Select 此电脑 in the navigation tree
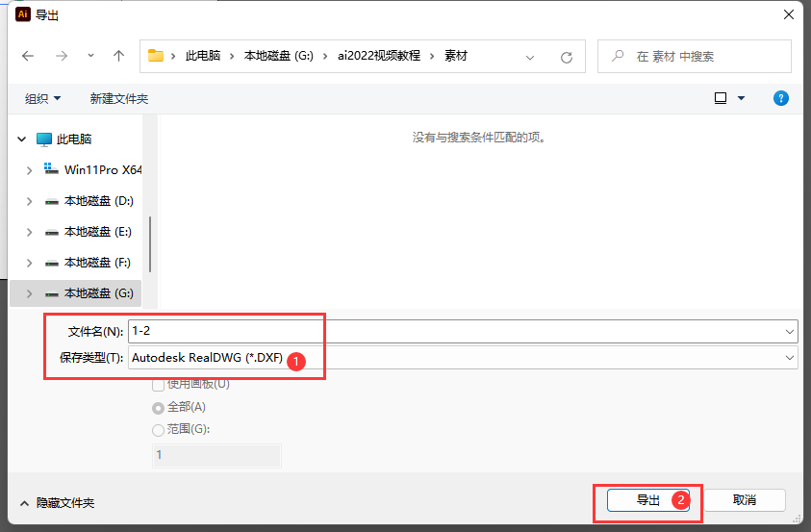811x532 pixels. 74,139
